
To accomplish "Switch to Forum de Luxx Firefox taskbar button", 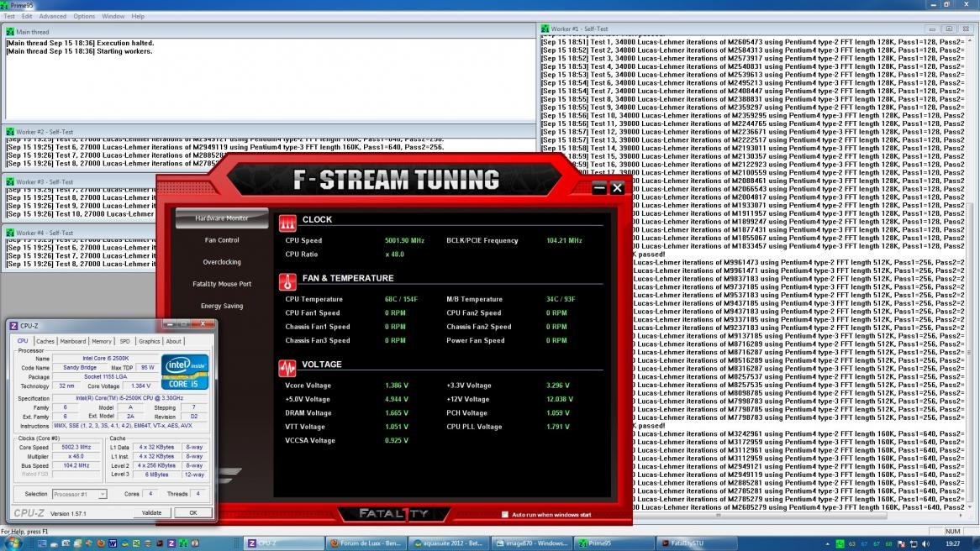I will pyautogui.click(x=366, y=543).
